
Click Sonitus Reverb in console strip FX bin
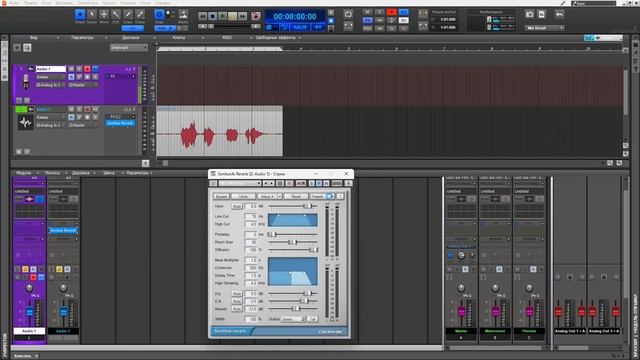[x=63, y=231]
